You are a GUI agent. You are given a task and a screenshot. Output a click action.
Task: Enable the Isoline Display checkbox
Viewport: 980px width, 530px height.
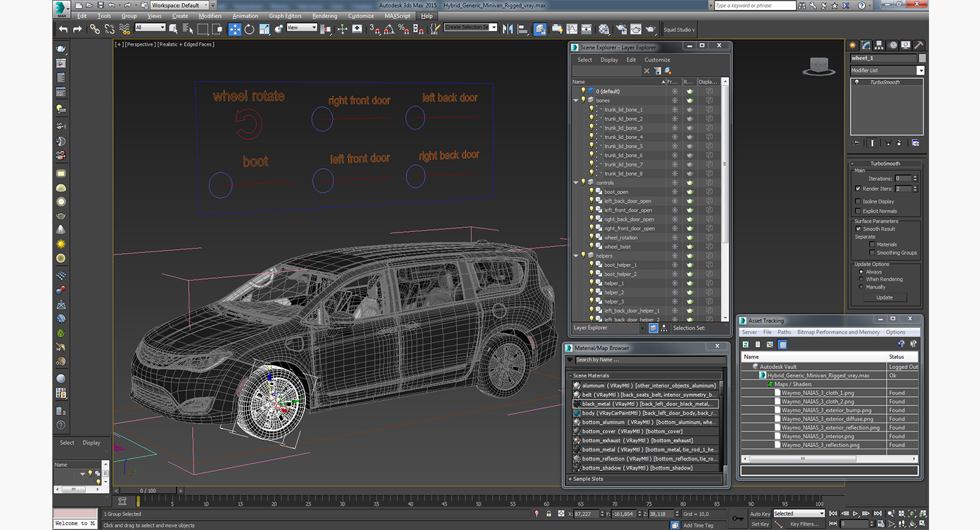[x=858, y=201]
